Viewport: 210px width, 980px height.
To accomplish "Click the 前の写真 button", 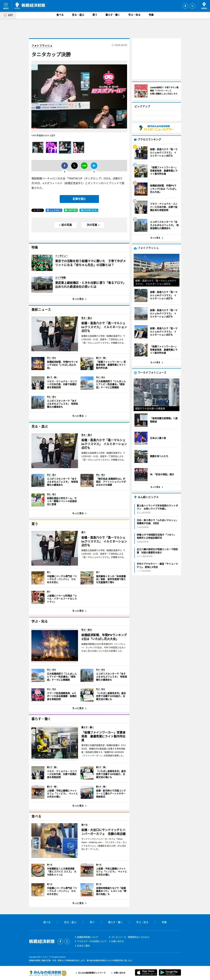I will click(65, 225).
